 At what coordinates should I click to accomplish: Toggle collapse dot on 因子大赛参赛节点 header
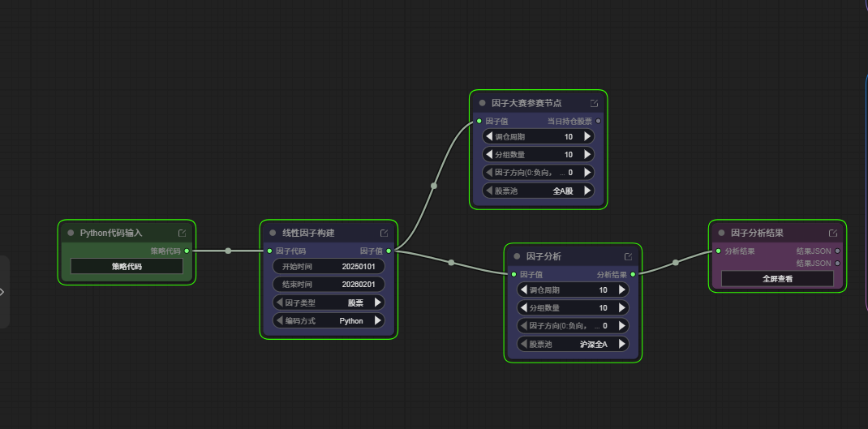[483, 103]
